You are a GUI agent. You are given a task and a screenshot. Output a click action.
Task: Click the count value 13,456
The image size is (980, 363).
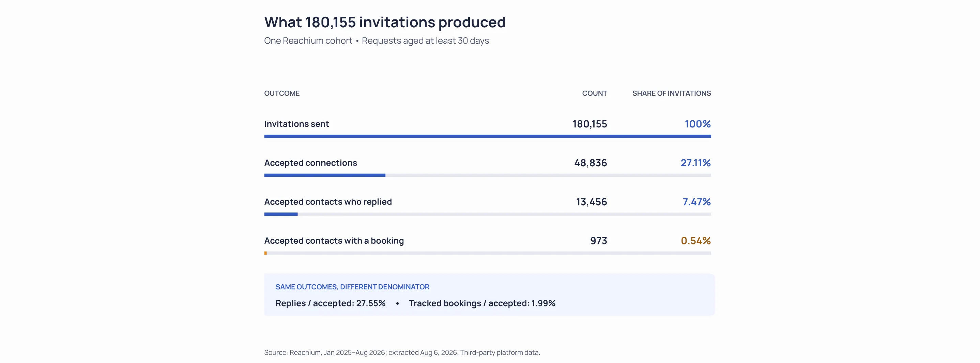(x=591, y=202)
